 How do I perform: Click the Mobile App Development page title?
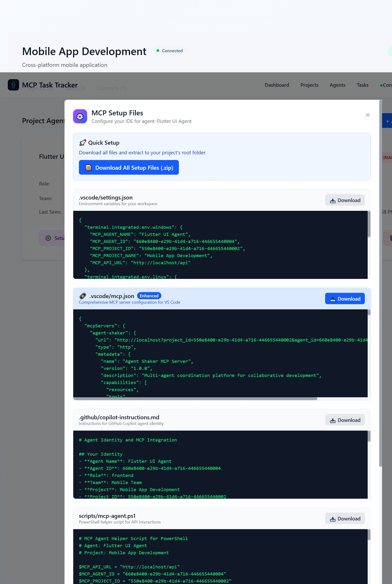tap(84, 52)
